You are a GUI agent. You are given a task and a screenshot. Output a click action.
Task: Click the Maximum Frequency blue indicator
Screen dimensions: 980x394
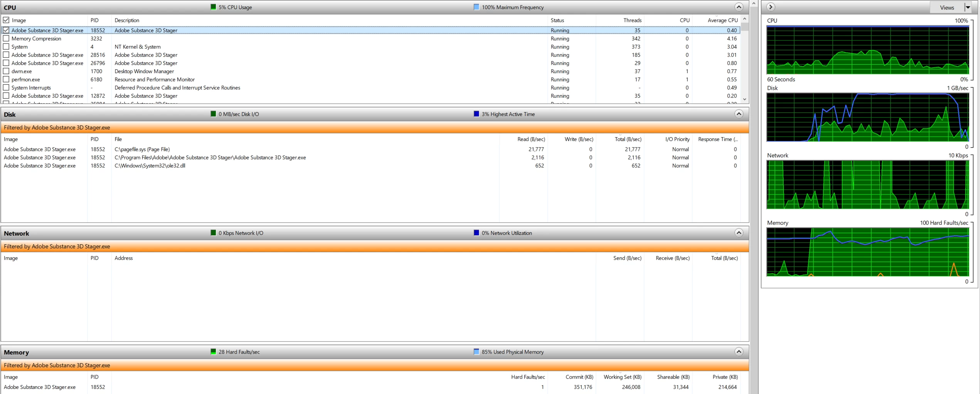tap(476, 7)
